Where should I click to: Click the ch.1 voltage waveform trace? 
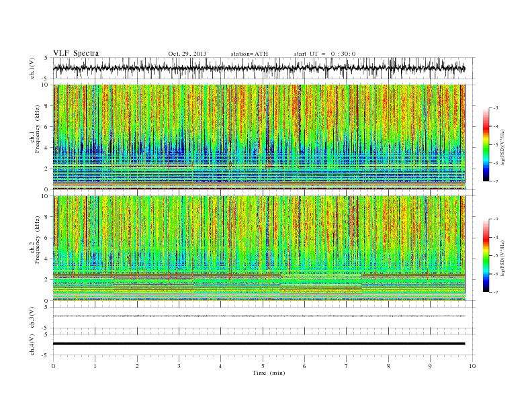click(x=259, y=68)
